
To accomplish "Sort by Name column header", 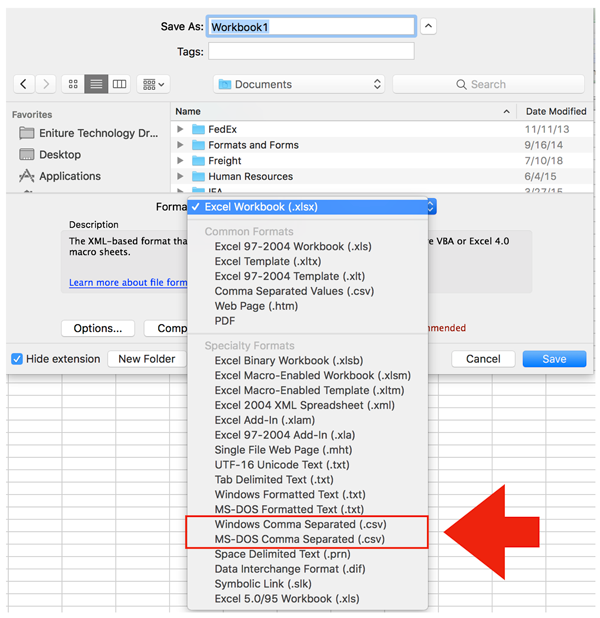I will tap(188, 112).
